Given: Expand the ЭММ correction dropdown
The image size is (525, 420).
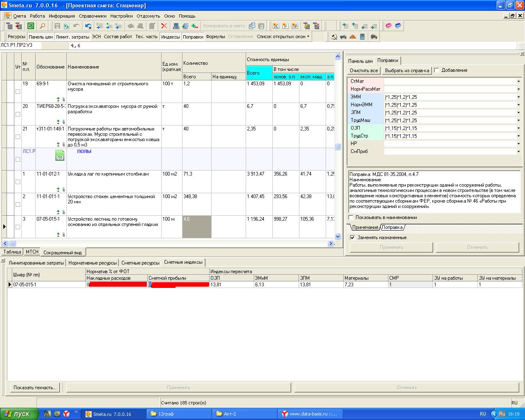Looking at the screenshot, I should pyautogui.click(x=518, y=97).
